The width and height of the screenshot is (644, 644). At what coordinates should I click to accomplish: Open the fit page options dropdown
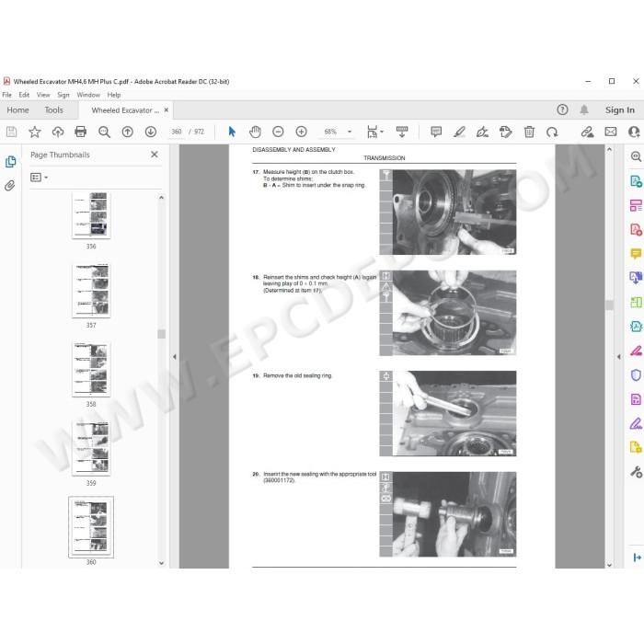(x=374, y=132)
